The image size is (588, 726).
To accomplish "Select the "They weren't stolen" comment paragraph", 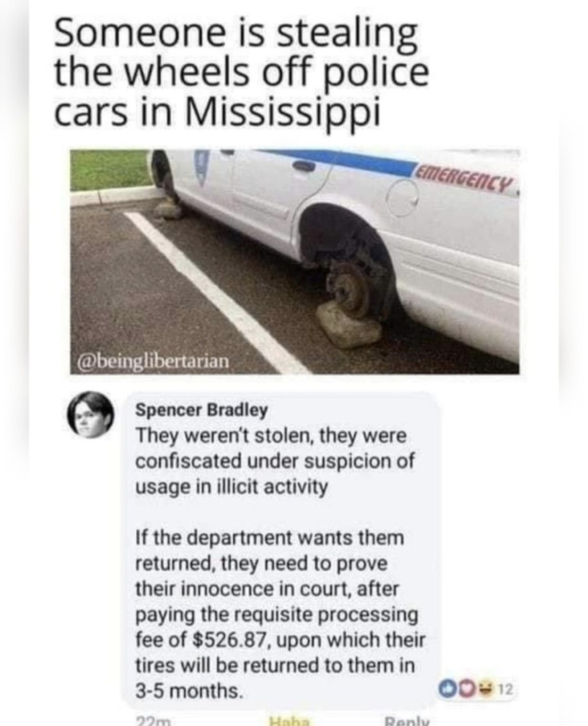I will point(274,461).
